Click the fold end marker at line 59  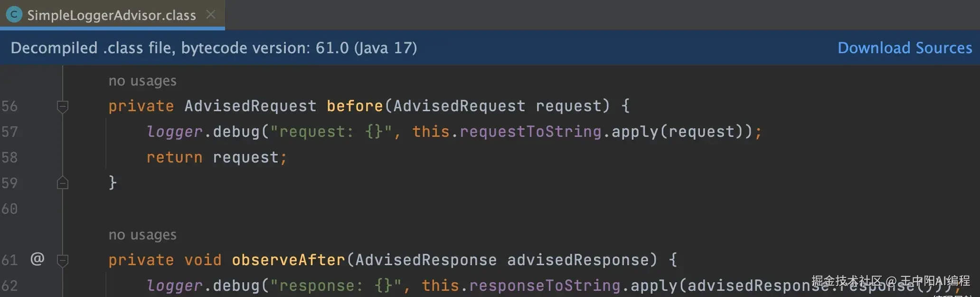62,183
